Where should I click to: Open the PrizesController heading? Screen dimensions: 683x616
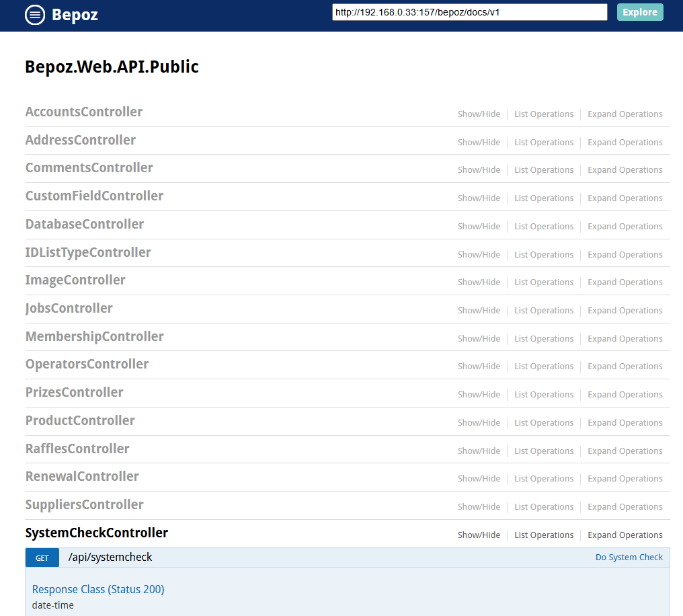[x=74, y=392]
